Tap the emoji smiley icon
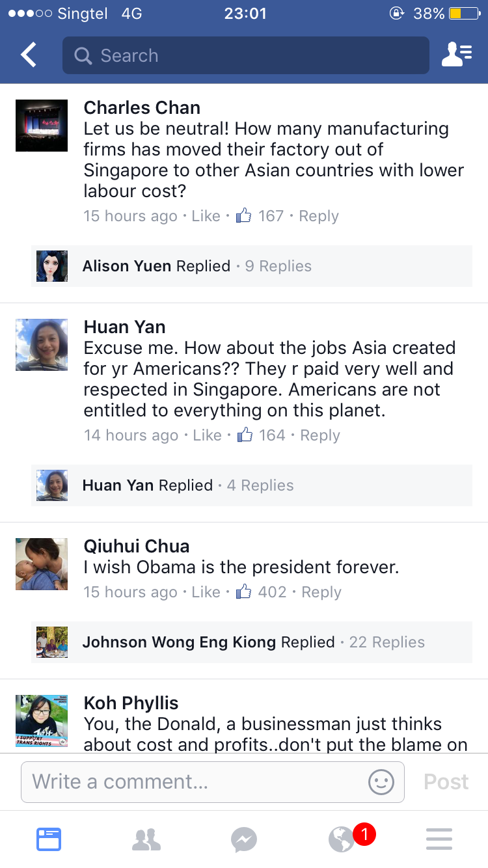This screenshot has height=868, width=488. [x=381, y=781]
